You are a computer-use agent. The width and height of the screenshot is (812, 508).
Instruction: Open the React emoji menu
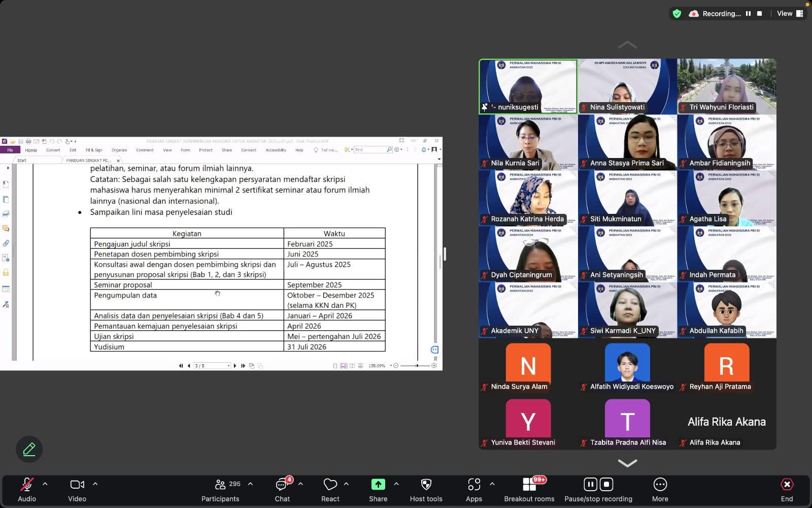point(330,490)
